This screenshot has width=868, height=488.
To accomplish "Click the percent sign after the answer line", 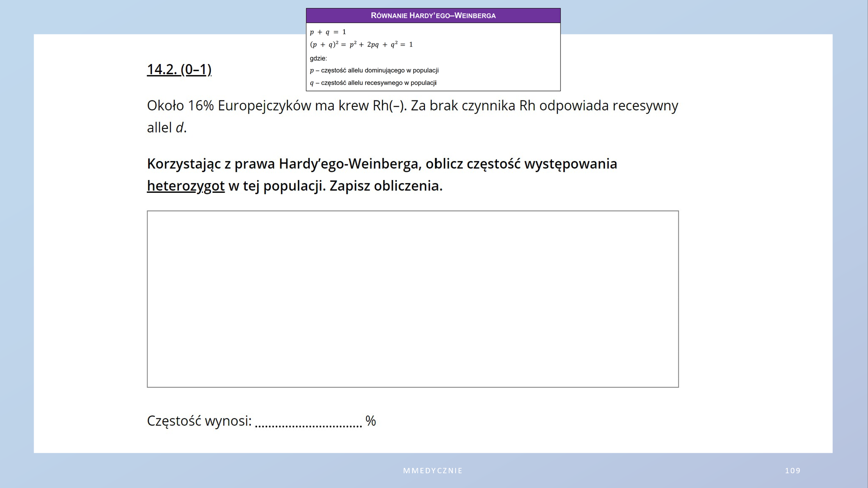I will tap(370, 421).
